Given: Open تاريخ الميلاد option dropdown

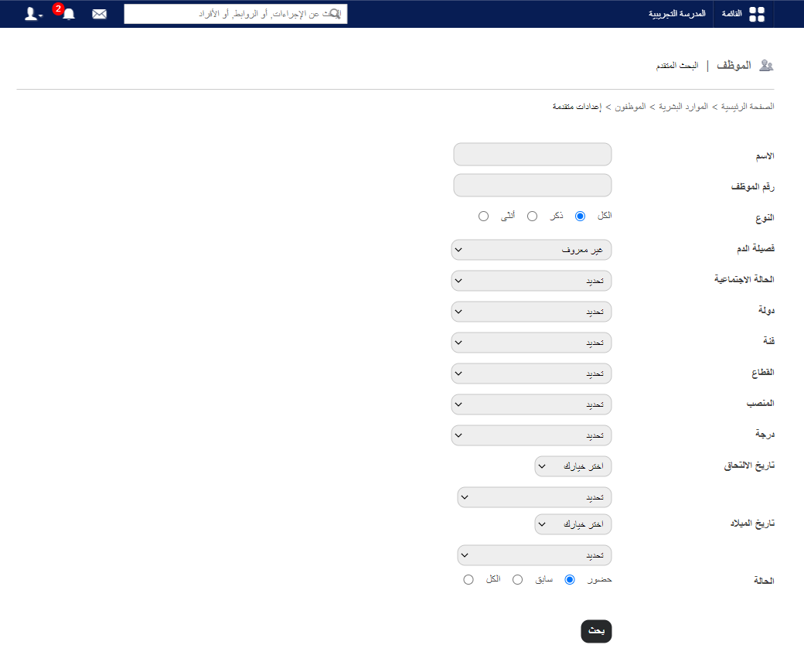Looking at the screenshot, I should [x=574, y=524].
